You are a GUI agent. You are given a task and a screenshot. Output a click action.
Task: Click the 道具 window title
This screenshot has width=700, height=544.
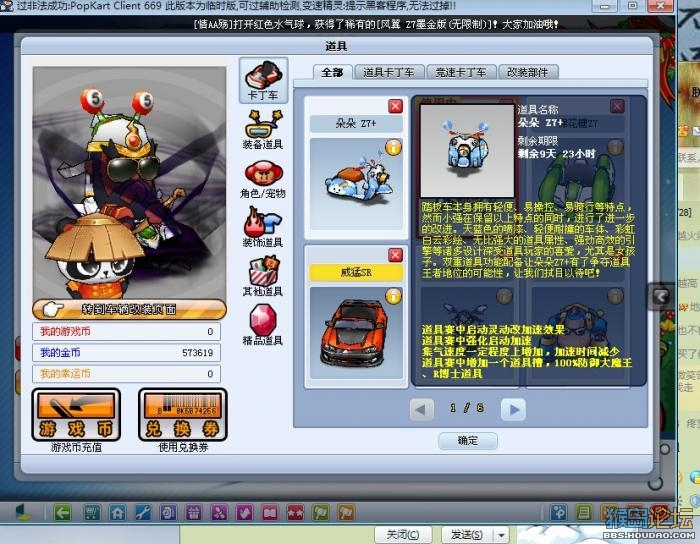336,46
